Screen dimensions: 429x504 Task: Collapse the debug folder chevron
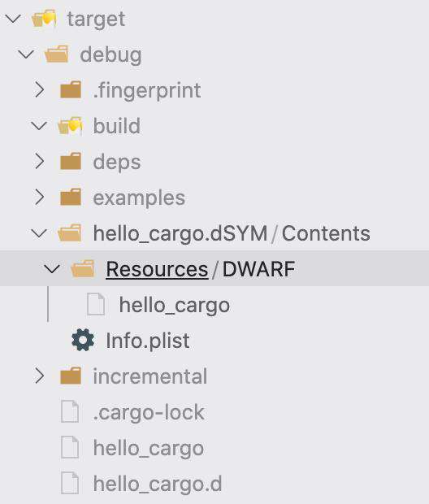26,54
